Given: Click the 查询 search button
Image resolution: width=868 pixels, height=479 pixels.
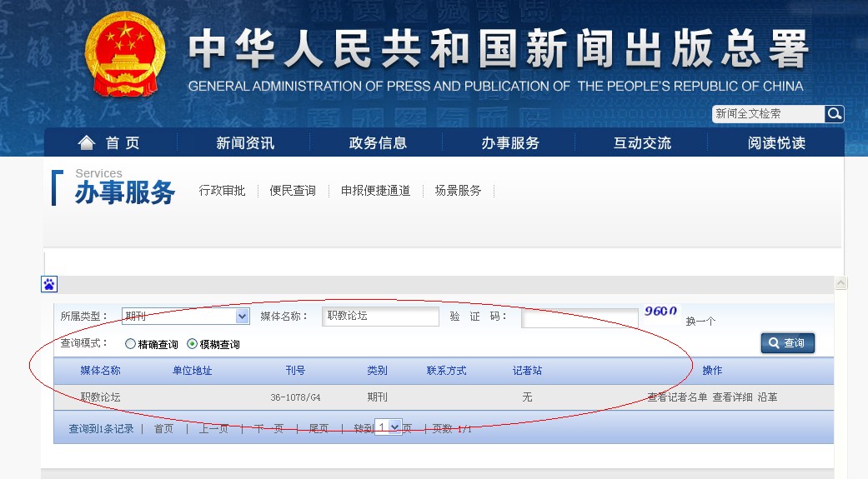Looking at the screenshot, I should tap(787, 343).
